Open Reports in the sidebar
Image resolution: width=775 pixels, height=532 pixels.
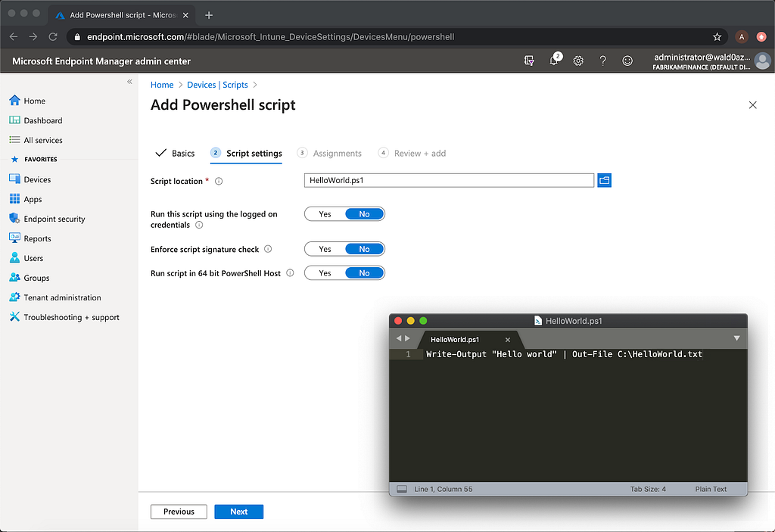tap(30, 239)
